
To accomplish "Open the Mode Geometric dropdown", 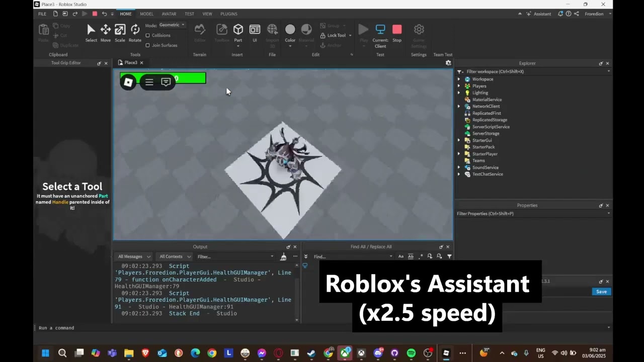I will click(172, 25).
